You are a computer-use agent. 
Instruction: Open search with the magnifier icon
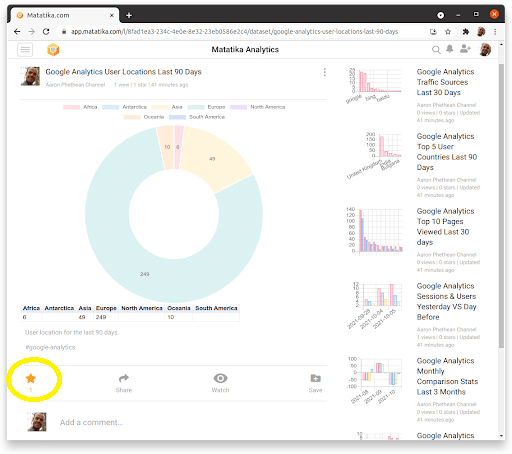[436, 50]
